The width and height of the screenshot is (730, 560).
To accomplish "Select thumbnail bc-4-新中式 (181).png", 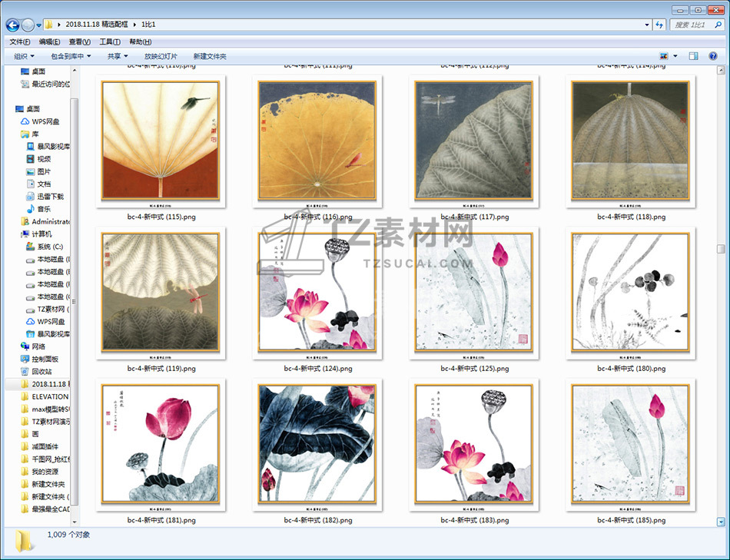I will coord(161,445).
